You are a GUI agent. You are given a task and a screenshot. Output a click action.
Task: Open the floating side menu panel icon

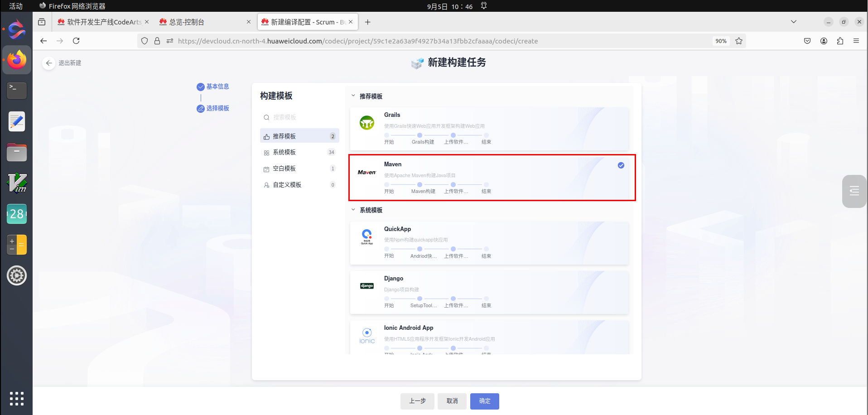tap(854, 191)
